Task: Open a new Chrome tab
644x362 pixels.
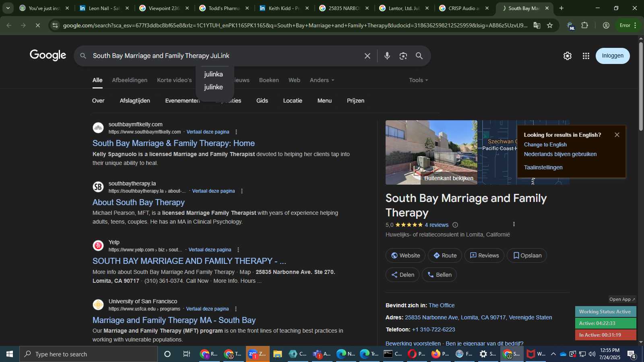Action: click(x=561, y=8)
